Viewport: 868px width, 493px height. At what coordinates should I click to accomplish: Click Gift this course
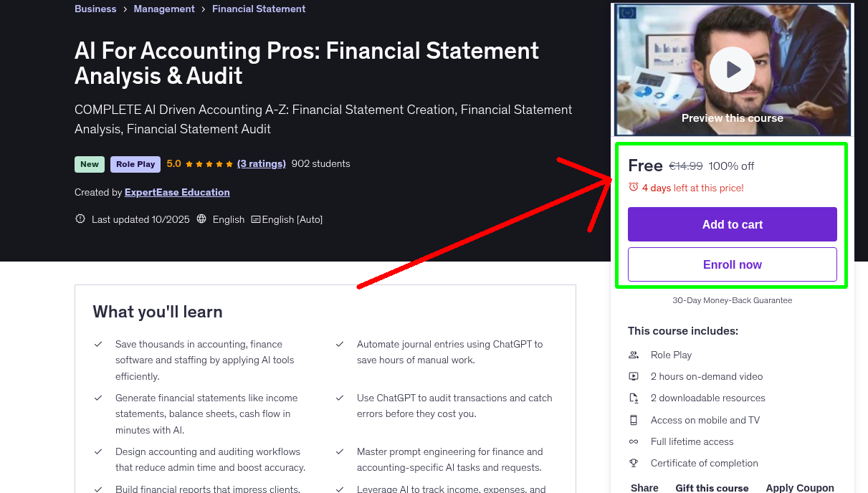click(712, 487)
